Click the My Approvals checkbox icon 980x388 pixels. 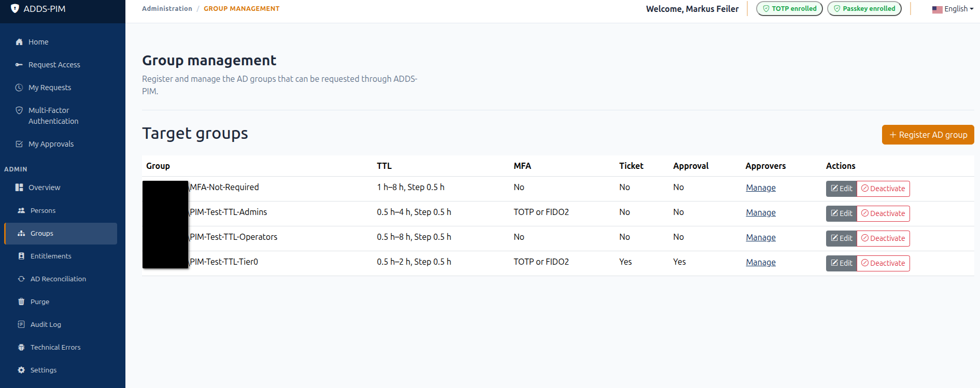[19, 144]
